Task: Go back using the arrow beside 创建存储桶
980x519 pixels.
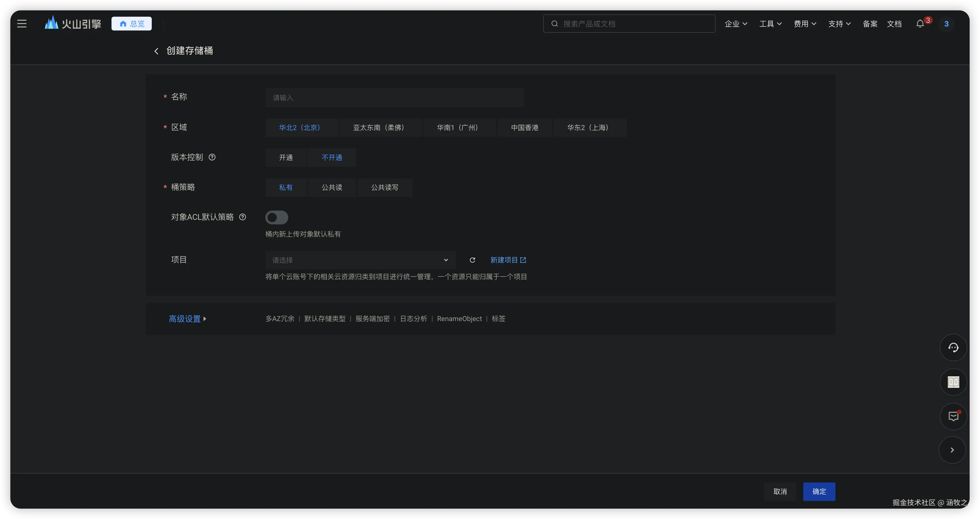Action: pyautogui.click(x=156, y=51)
